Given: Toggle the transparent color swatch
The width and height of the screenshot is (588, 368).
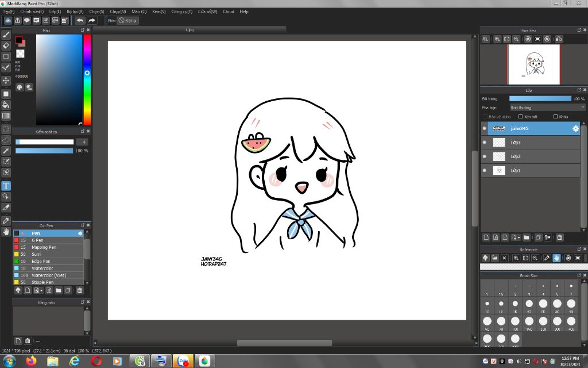Looking at the screenshot, I should (x=20, y=53).
